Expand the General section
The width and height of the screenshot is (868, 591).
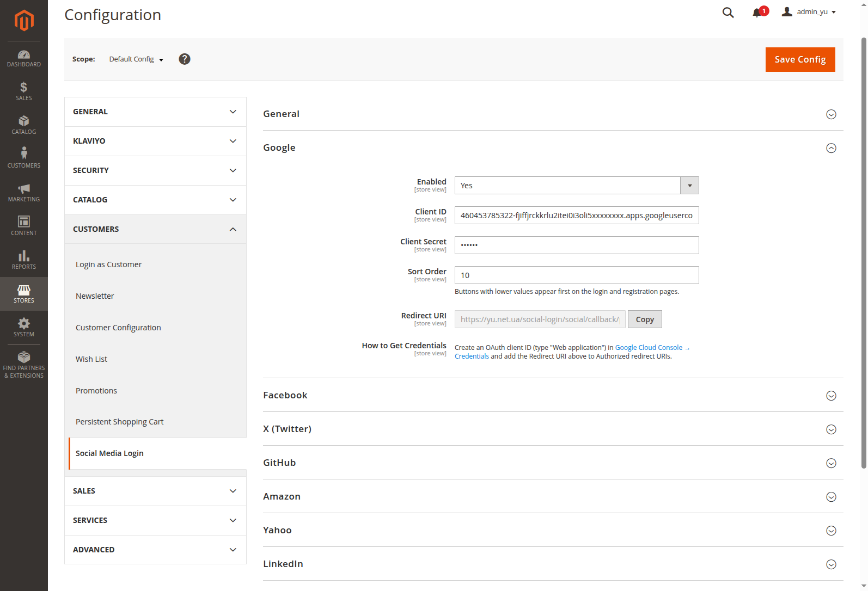pos(553,114)
